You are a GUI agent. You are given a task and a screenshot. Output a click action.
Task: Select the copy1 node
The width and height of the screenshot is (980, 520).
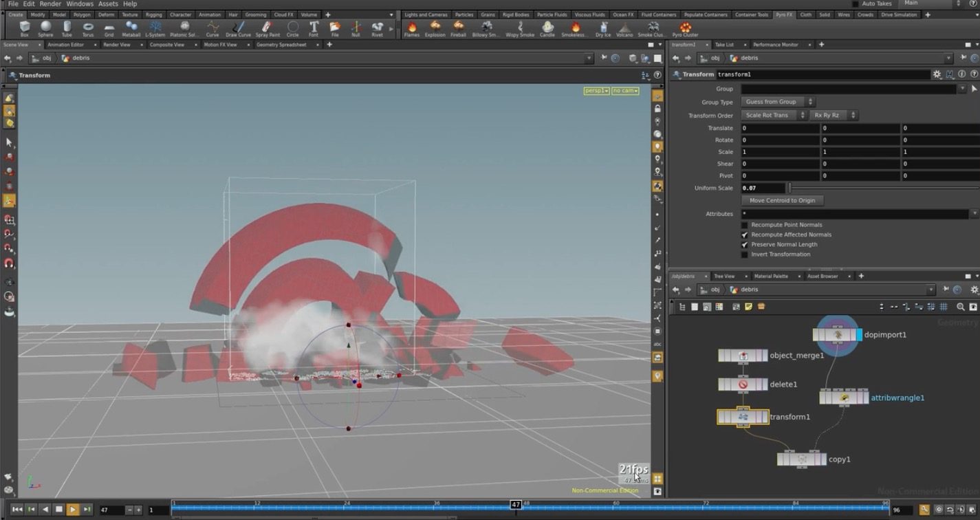[801, 459]
